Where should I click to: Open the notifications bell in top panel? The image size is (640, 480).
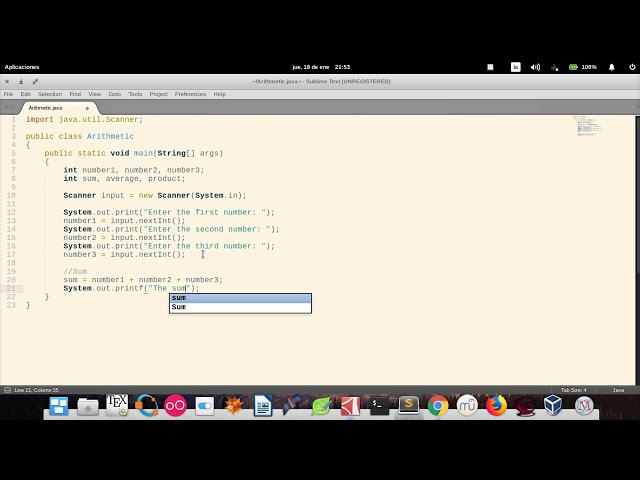(x=611, y=67)
